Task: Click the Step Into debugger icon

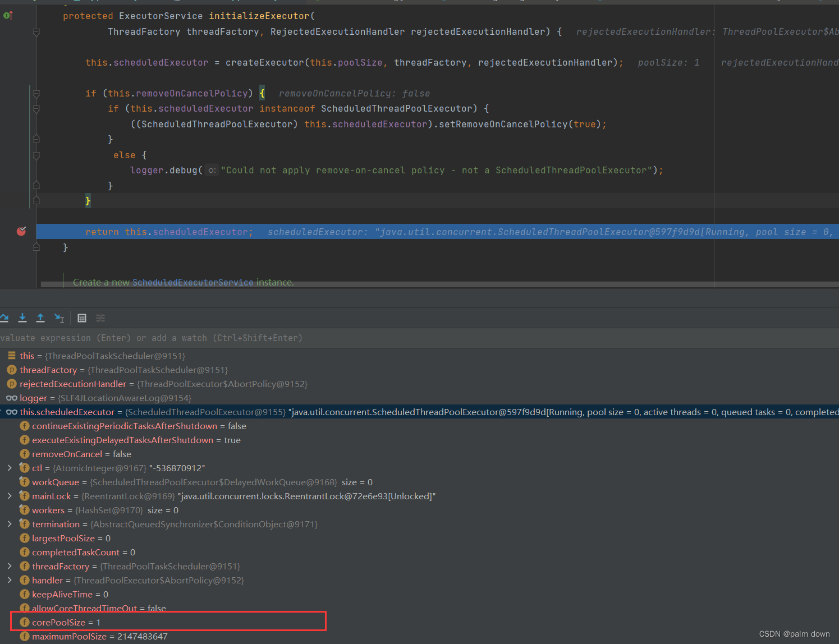Action: coord(22,318)
